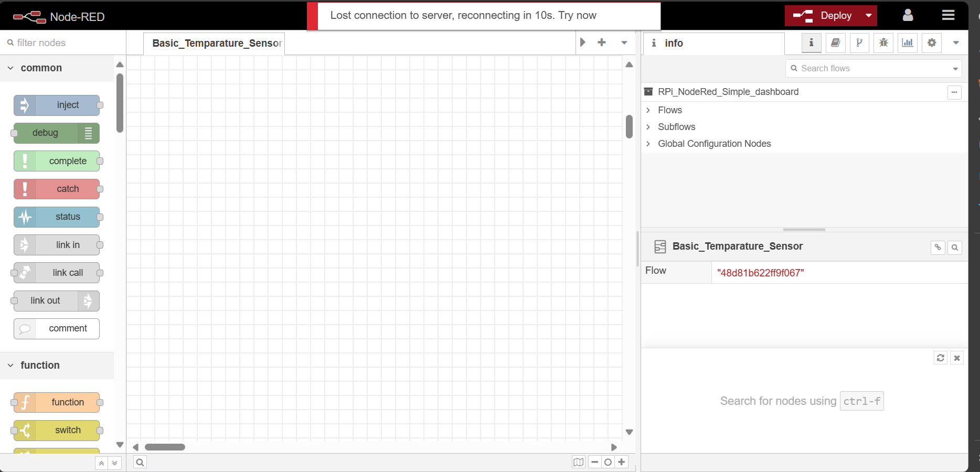Select the link call node
The width and height of the screenshot is (980, 472).
point(57,273)
